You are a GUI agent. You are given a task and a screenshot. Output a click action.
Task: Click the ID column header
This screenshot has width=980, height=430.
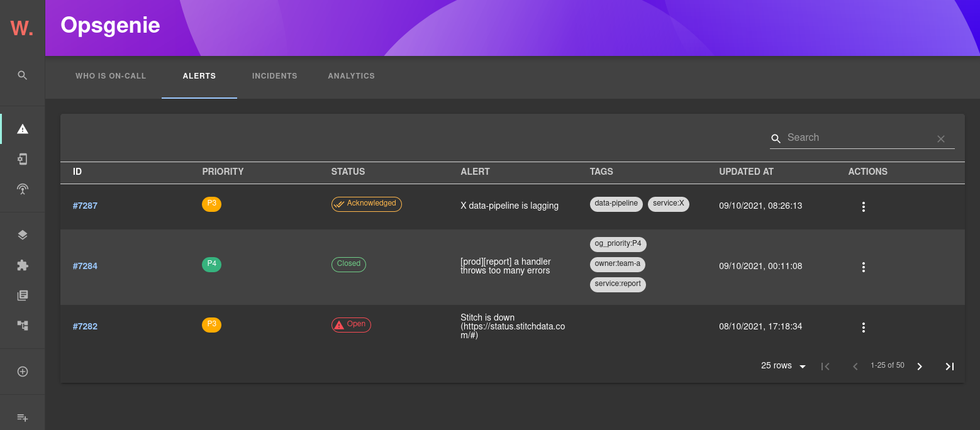pos(77,172)
